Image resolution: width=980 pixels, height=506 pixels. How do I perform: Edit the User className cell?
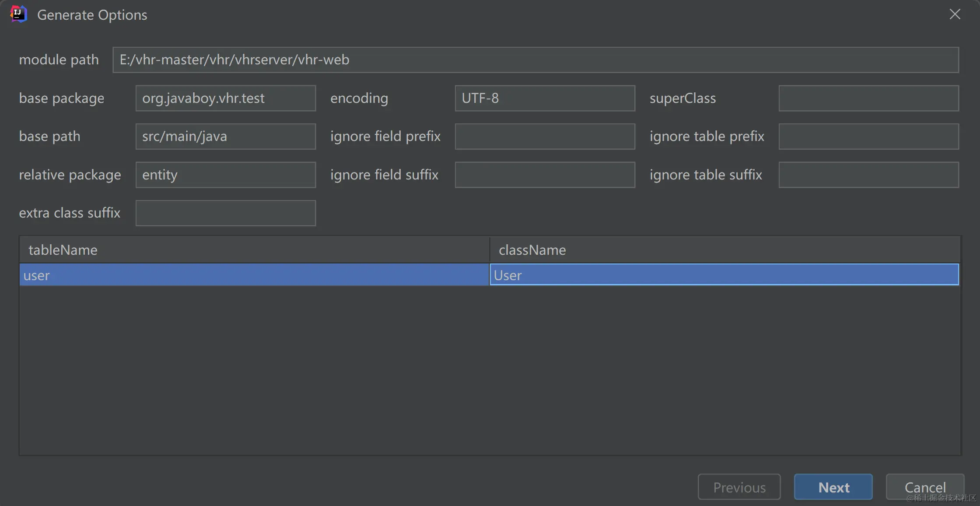(x=724, y=275)
